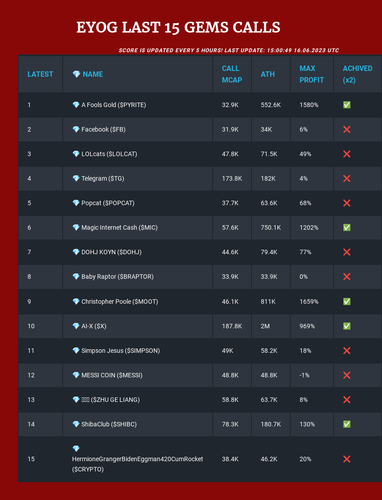This screenshot has width=382, height=500.
Task: Click the 173.8K call mcap value
Action: pyautogui.click(x=232, y=179)
